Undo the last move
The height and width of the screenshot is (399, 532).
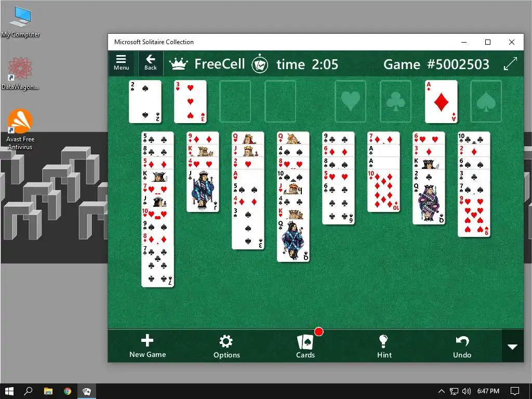tap(462, 346)
